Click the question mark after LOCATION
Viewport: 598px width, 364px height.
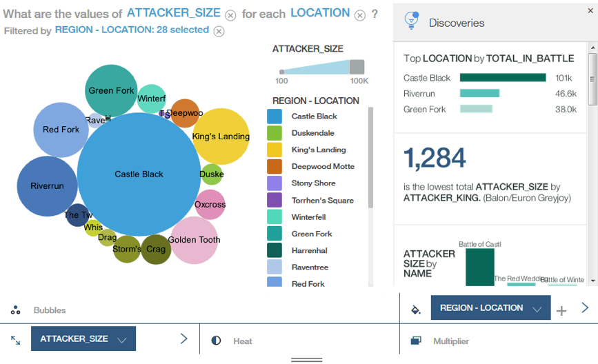click(x=375, y=14)
